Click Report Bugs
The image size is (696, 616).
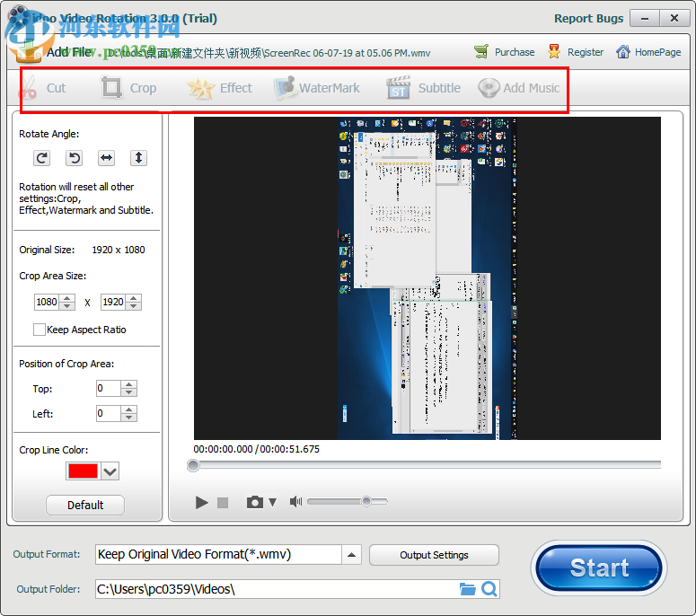point(588,19)
